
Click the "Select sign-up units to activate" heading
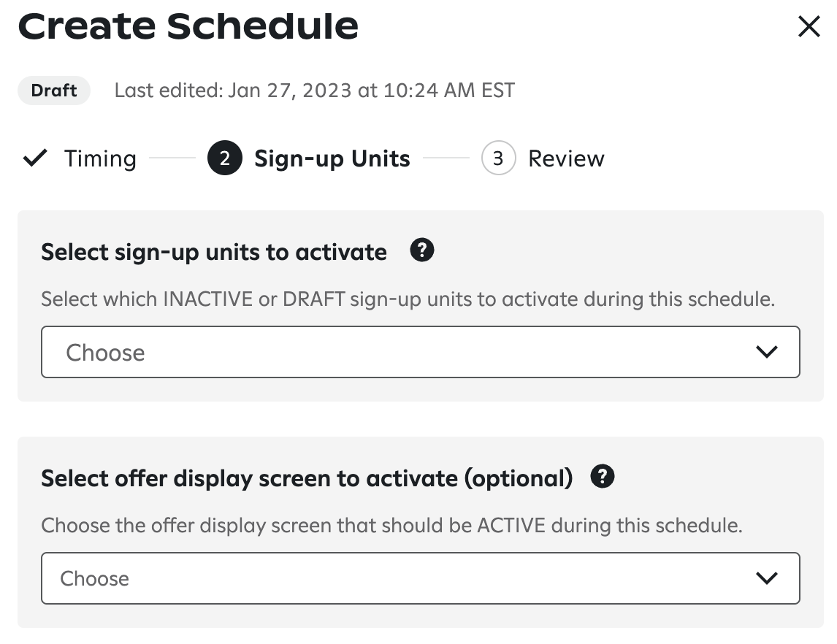(x=214, y=252)
